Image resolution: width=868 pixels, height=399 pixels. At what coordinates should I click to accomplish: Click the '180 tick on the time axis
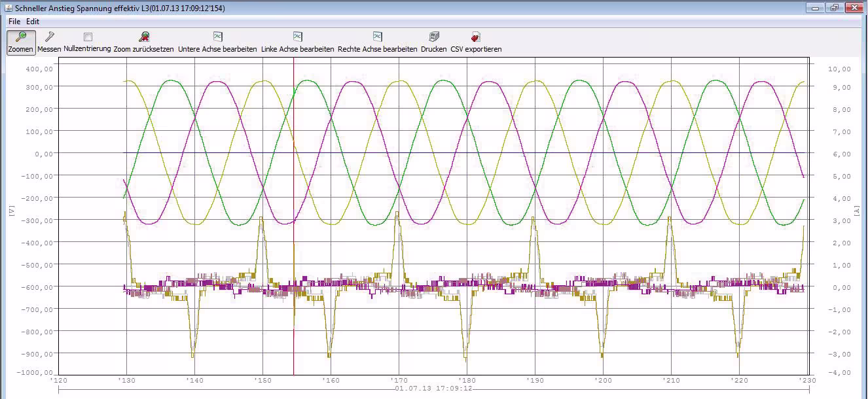(465, 380)
